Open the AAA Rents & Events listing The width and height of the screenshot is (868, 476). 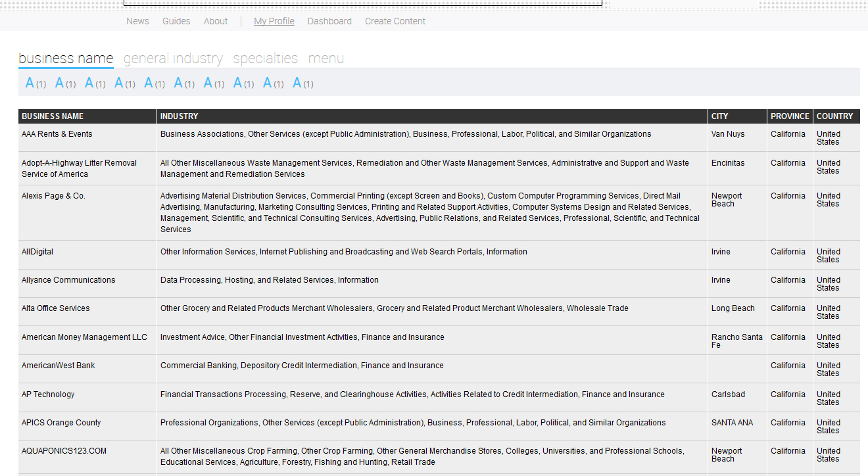coord(57,134)
